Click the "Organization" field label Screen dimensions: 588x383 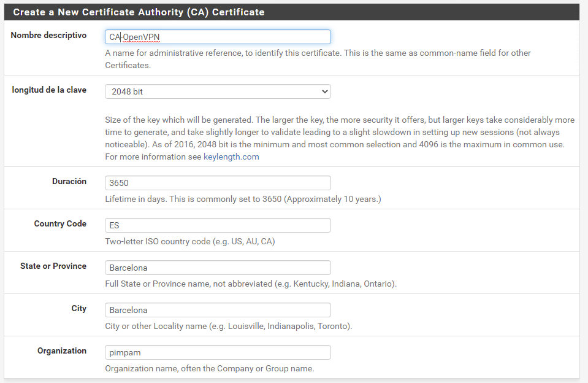(62, 351)
